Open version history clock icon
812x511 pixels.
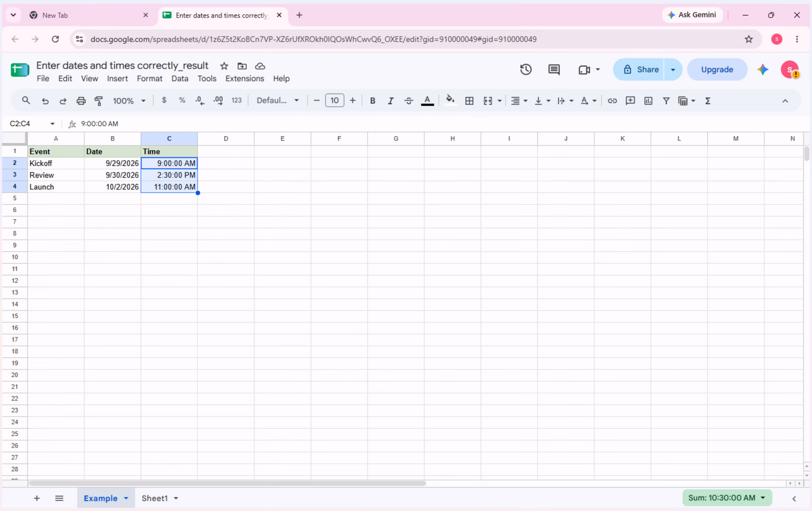(526, 70)
